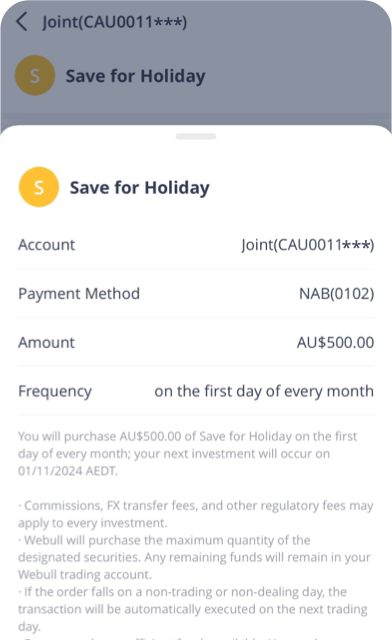Tap the Save for Holiday sheet title
The image size is (392, 640).
coord(140,188)
